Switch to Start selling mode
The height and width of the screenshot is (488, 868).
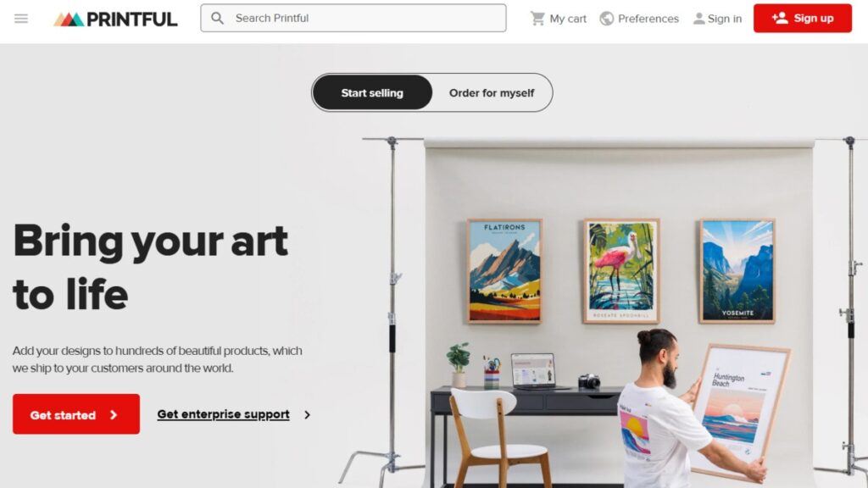pos(372,93)
